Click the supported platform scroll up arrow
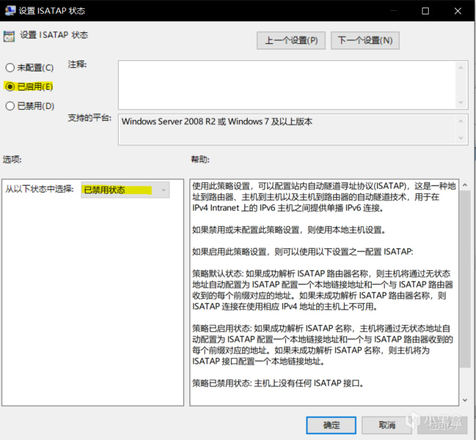The height and width of the screenshot is (440, 476). (x=461, y=121)
